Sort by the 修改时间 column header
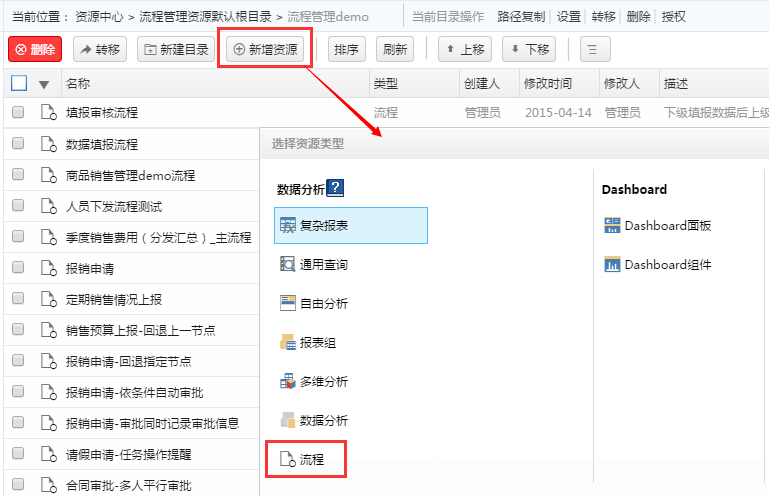The image size is (769, 496). 548,84
